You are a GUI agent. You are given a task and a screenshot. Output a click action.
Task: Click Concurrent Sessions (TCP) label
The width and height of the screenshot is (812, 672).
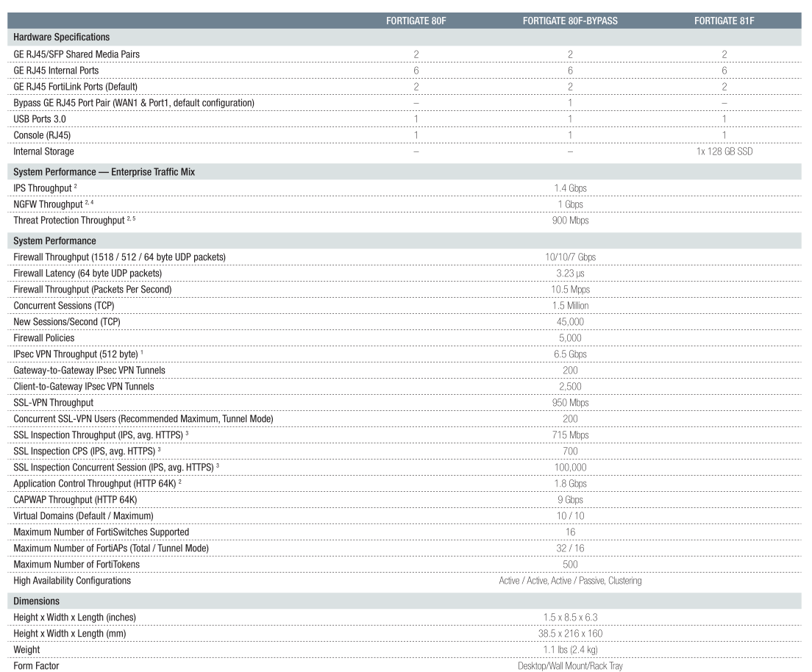pyautogui.click(x=64, y=305)
